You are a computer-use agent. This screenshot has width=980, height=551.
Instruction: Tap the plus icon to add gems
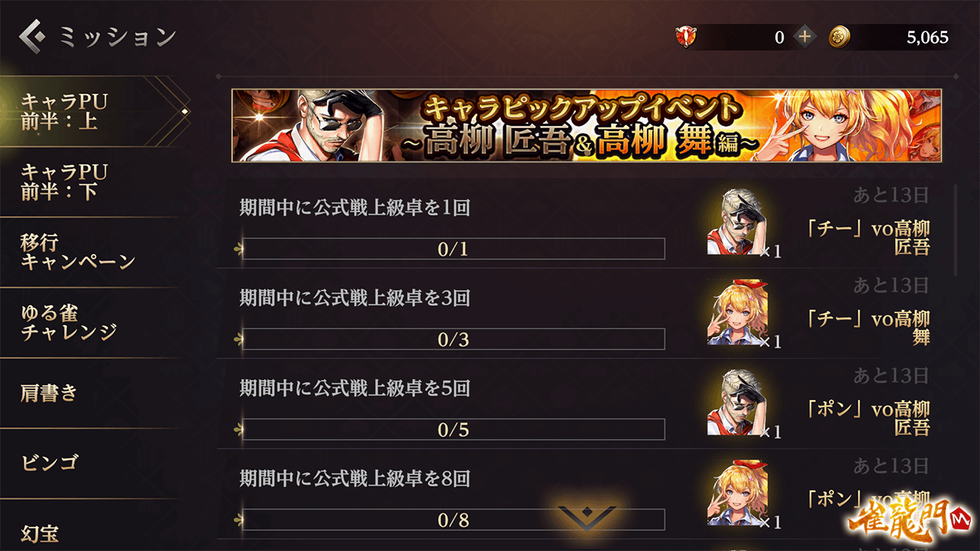coord(804,36)
